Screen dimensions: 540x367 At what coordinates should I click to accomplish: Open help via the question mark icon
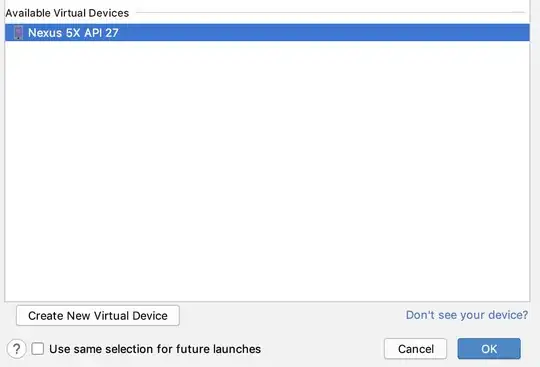pos(16,349)
